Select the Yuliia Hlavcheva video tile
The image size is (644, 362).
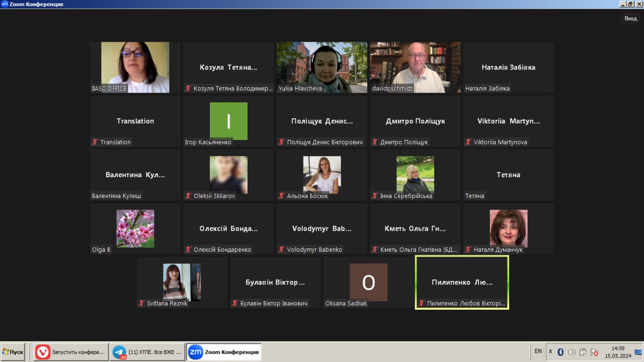tap(321, 67)
